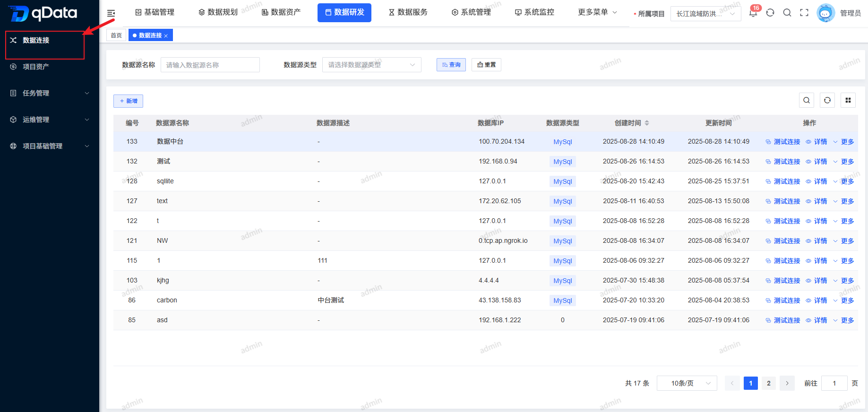This screenshot has height=412, width=868.
Task: Open 数据服务 top menu
Action: click(408, 12)
